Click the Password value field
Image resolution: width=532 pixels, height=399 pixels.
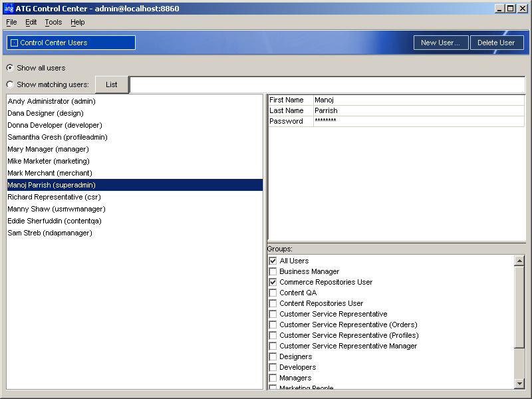coord(419,121)
